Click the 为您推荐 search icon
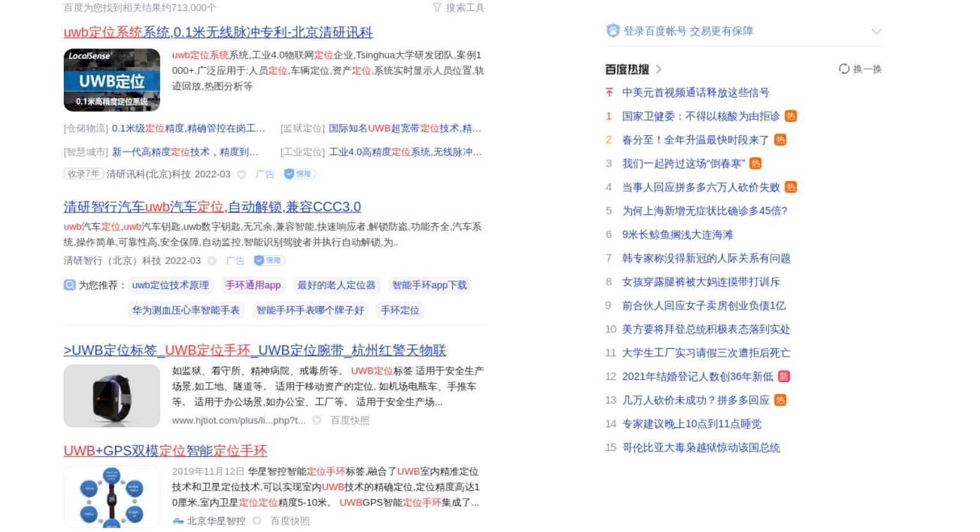This screenshot has height=532, width=980. (x=70, y=285)
